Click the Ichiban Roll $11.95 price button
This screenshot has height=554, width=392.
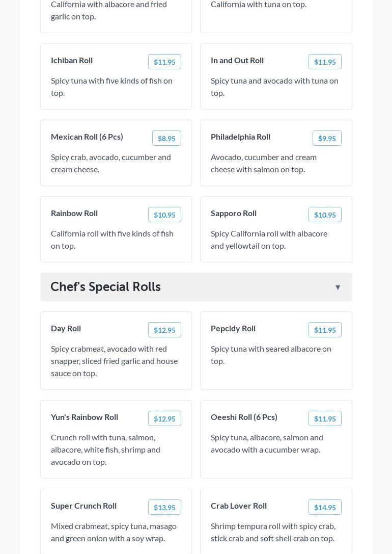pyautogui.click(x=164, y=62)
